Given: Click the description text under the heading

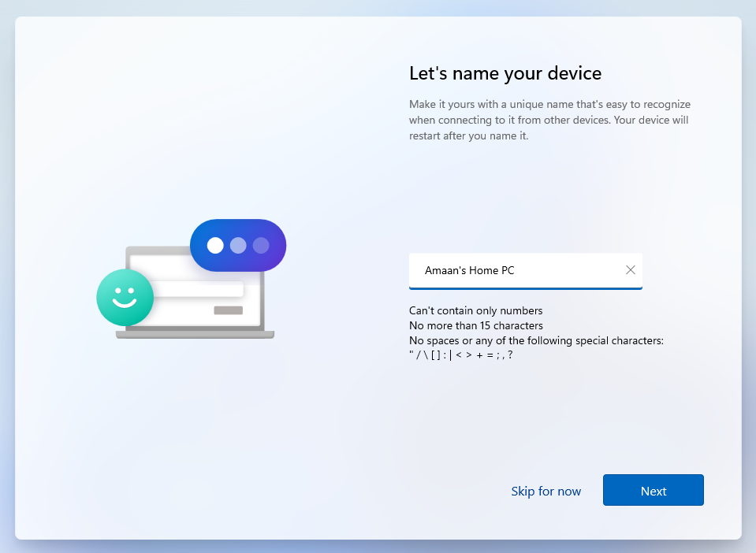Looking at the screenshot, I should 549,120.
